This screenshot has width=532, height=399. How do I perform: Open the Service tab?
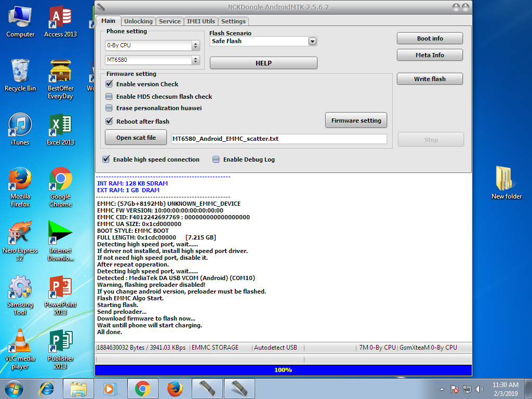(x=170, y=21)
